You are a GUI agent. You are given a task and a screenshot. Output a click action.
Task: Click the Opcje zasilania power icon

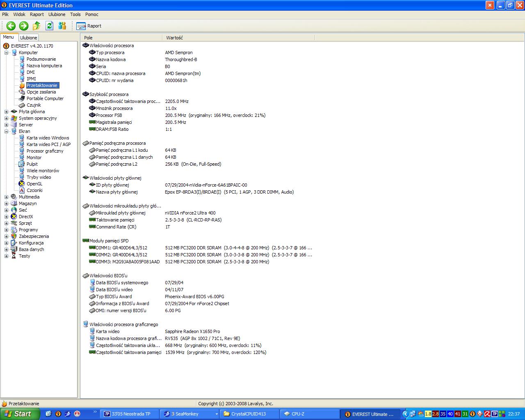(22, 92)
